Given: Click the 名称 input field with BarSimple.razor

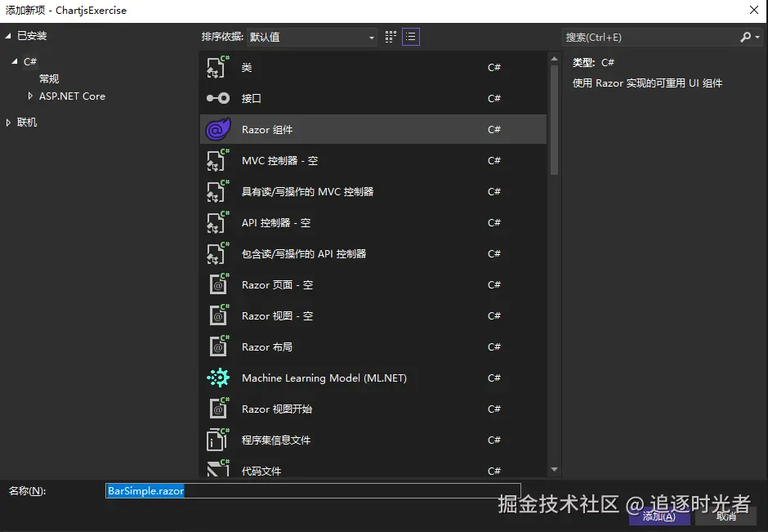Looking at the screenshot, I should point(313,491).
